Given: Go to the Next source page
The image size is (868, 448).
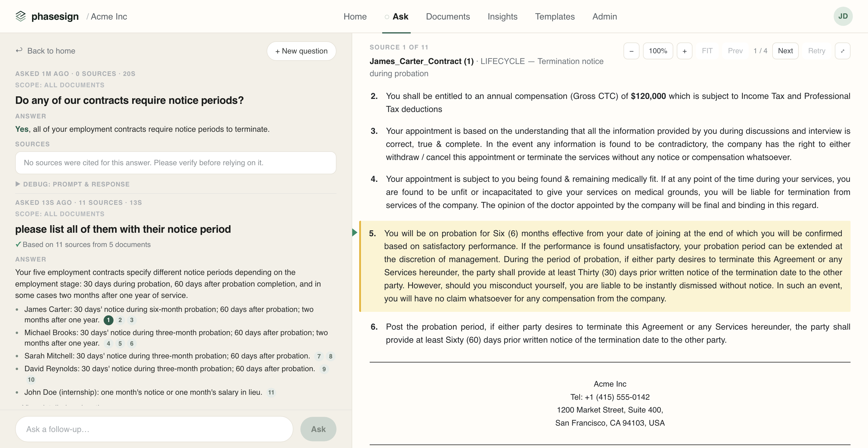Looking at the screenshot, I should 785,51.
